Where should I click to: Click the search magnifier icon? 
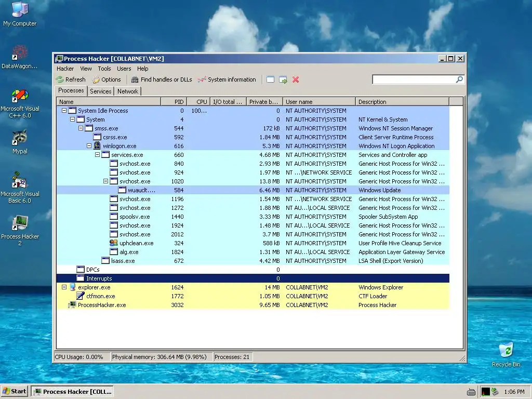pos(459,79)
